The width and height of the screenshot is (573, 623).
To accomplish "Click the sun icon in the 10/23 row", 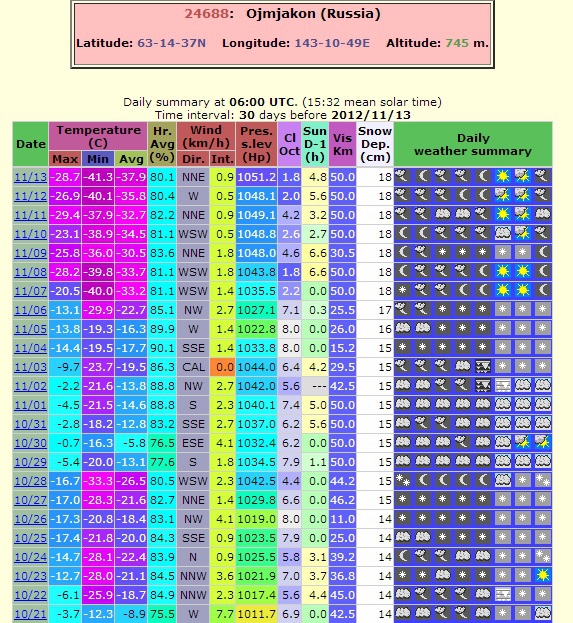I will (542, 575).
